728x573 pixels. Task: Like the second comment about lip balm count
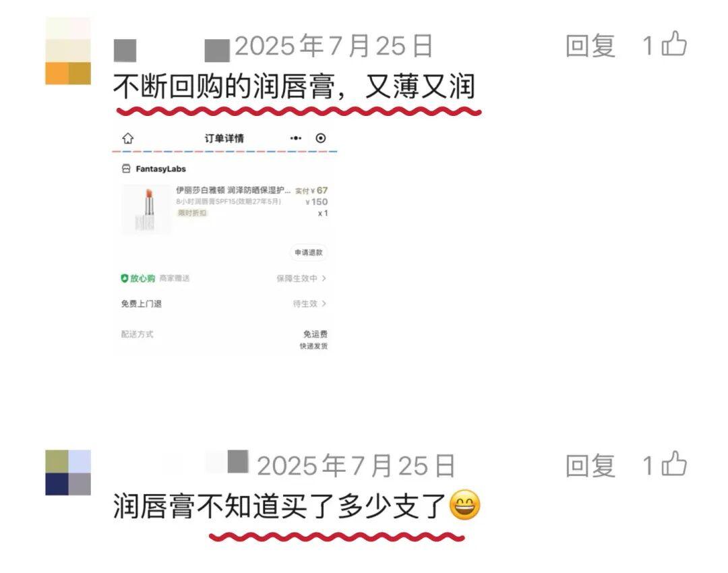pos(674,463)
